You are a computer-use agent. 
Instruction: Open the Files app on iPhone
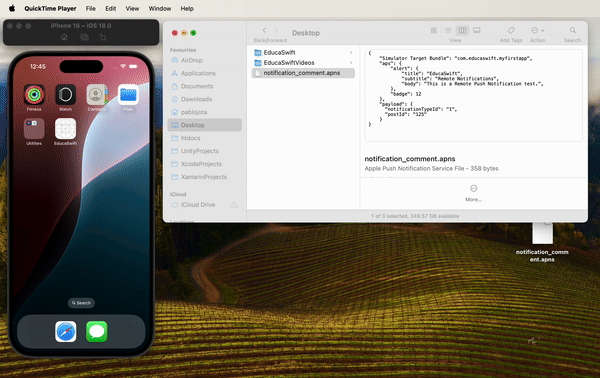pos(128,94)
